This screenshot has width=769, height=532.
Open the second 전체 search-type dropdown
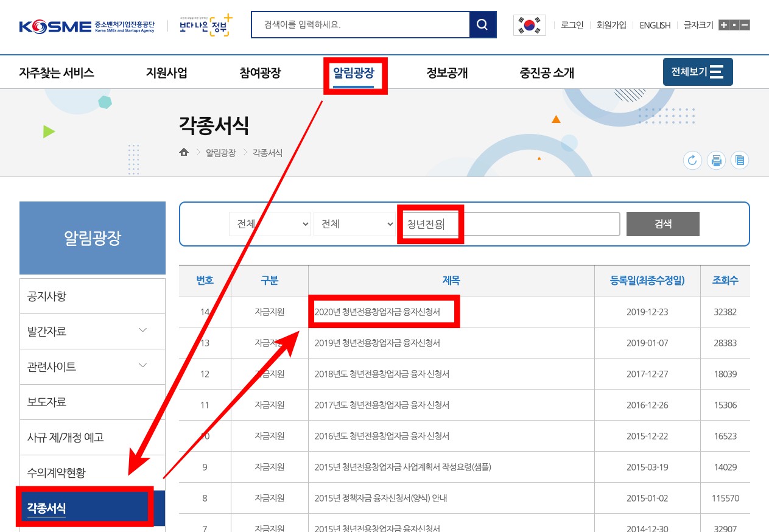click(355, 224)
